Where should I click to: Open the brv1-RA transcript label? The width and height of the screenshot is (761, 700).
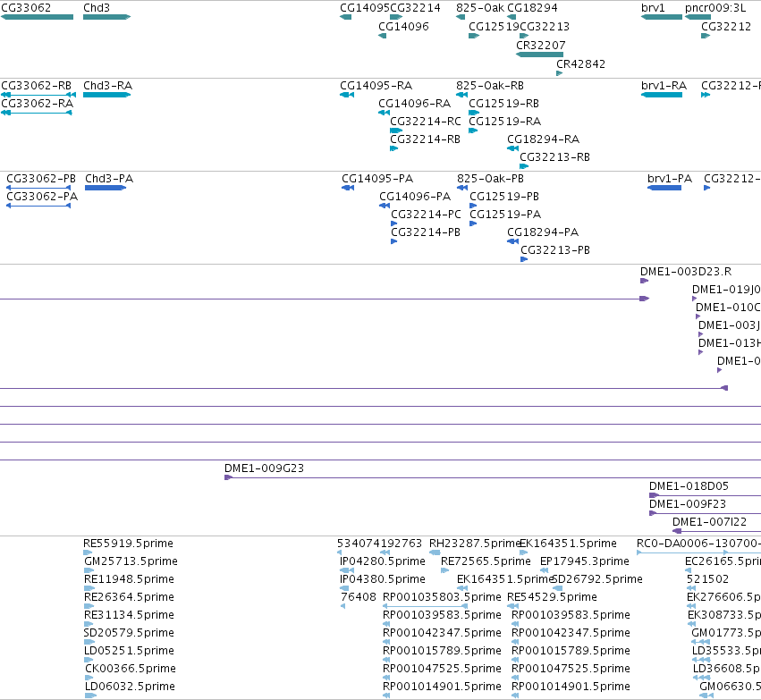point(664,86)
